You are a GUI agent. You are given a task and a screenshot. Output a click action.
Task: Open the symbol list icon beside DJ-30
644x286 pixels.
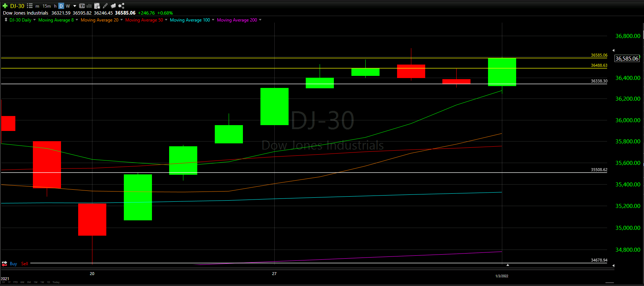pos(30,6)
